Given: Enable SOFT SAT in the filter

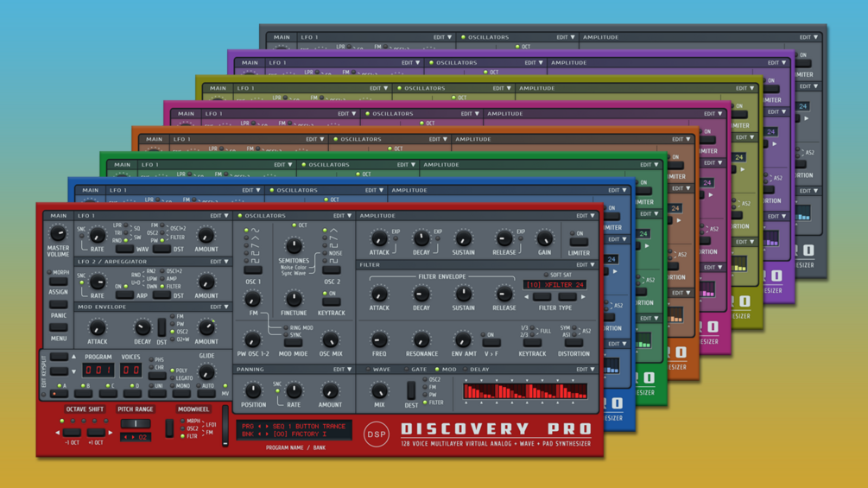Looking at the screenshot, I should [546, 275].
